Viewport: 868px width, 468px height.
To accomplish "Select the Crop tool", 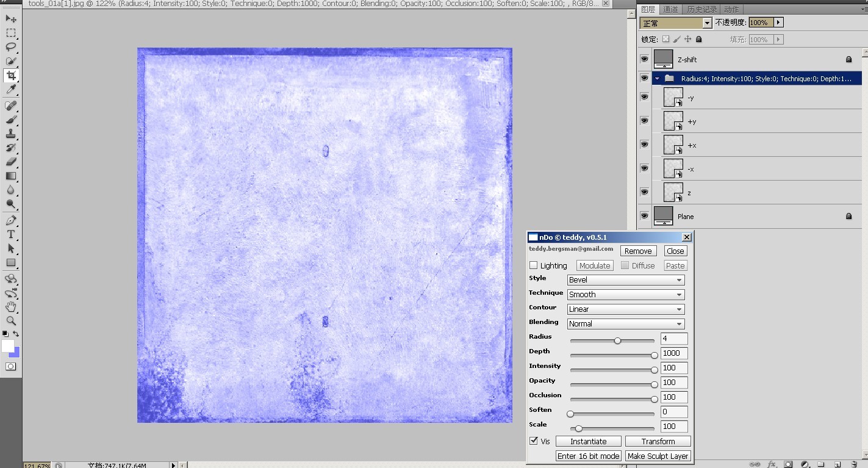I will [x=11, y=76].
